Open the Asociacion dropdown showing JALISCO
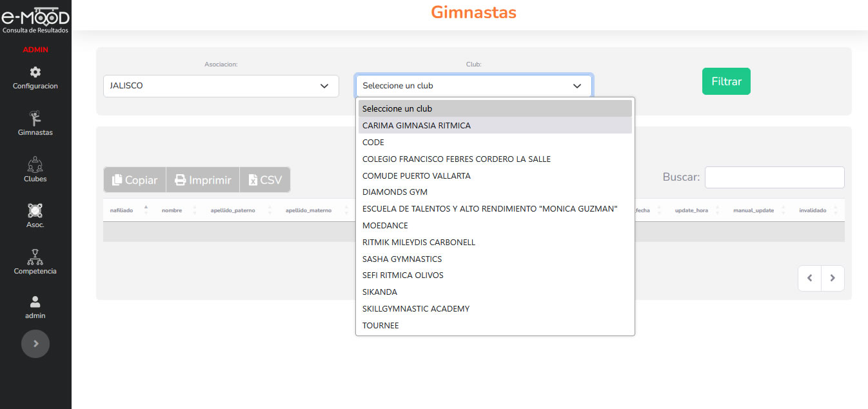Viewport: 868px width, 409px height. pos(221,86)
